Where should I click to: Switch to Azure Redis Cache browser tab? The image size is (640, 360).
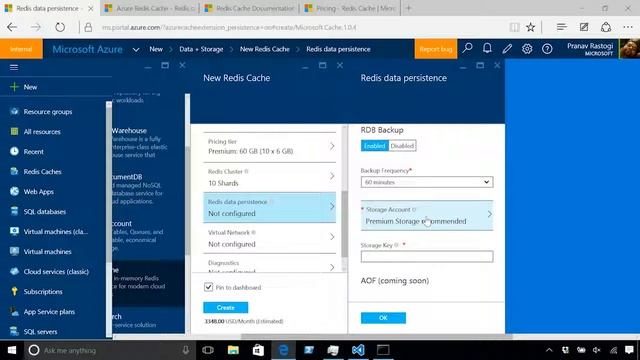149,8
